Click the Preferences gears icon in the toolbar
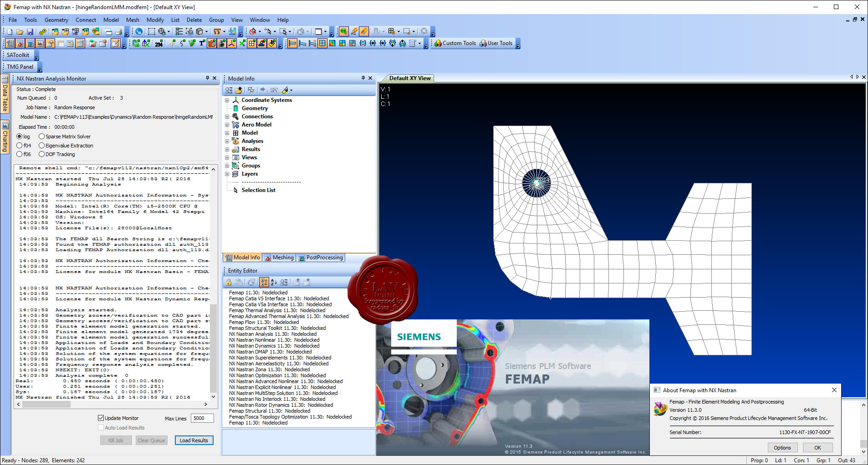This screenshot has width=868, height=465. [43, 32]
